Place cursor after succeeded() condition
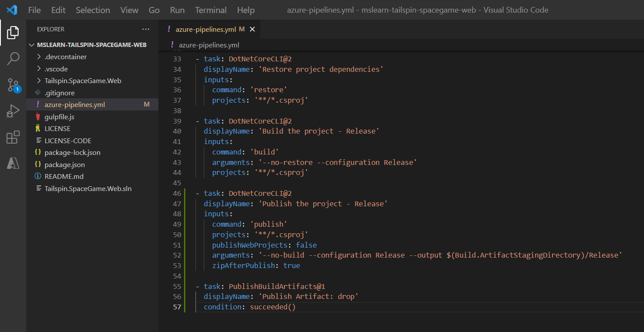644x332 pixels. pyautogui.click(x=296, y=307)
